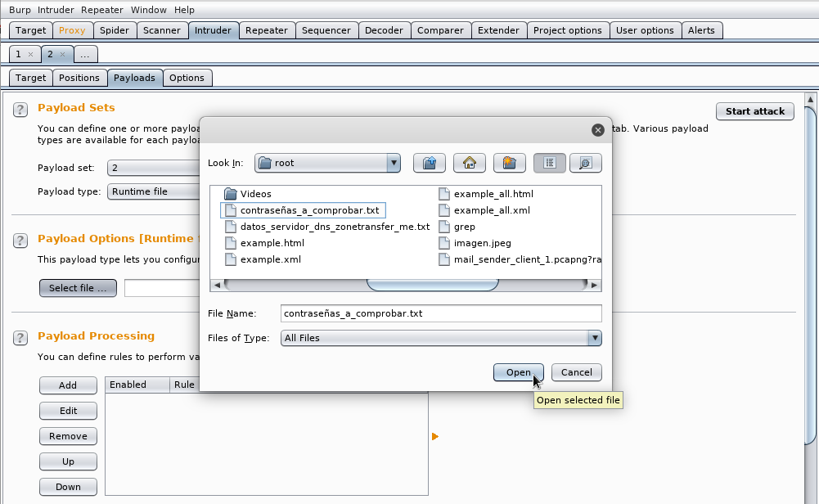819x504 pixels.
Task: Open help for Payload Processing
Action: 20,337
